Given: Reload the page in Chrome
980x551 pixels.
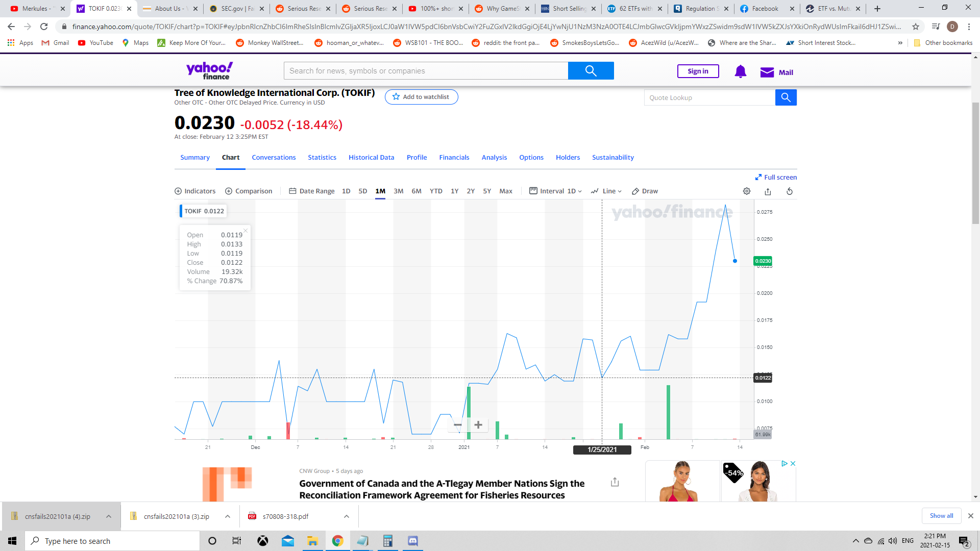Looking at the screenshot, I should (x=44, y=27).
